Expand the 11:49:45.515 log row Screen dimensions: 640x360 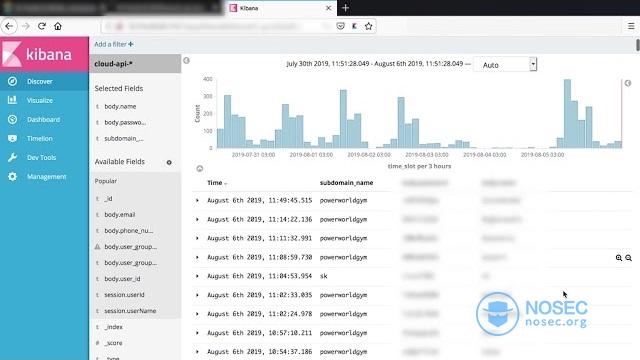[197, 200]
